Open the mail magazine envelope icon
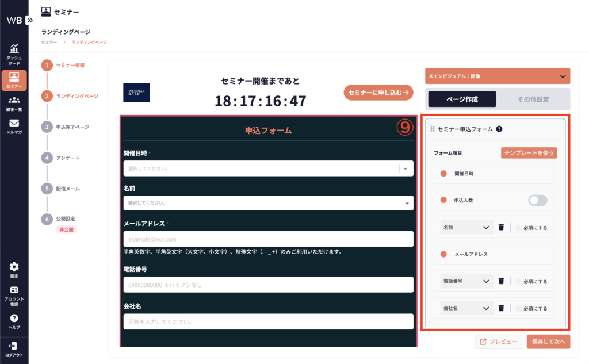 (x=14, y=123)
